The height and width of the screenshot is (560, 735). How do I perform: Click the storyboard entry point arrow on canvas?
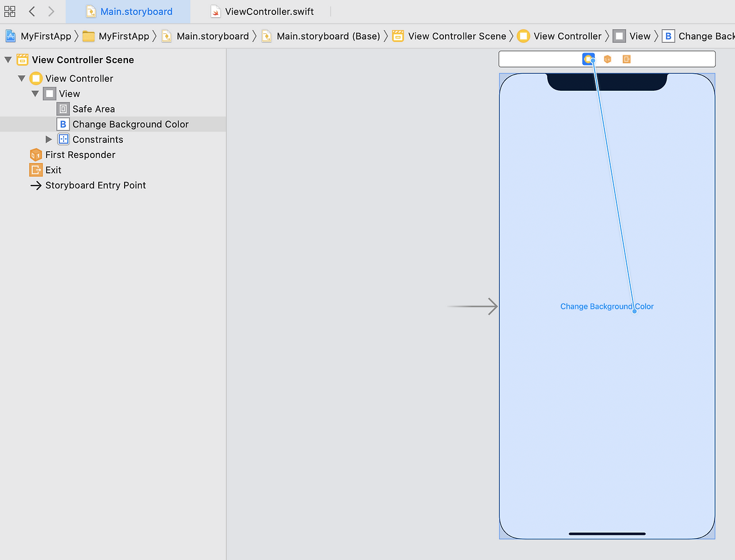pos(473,307)
